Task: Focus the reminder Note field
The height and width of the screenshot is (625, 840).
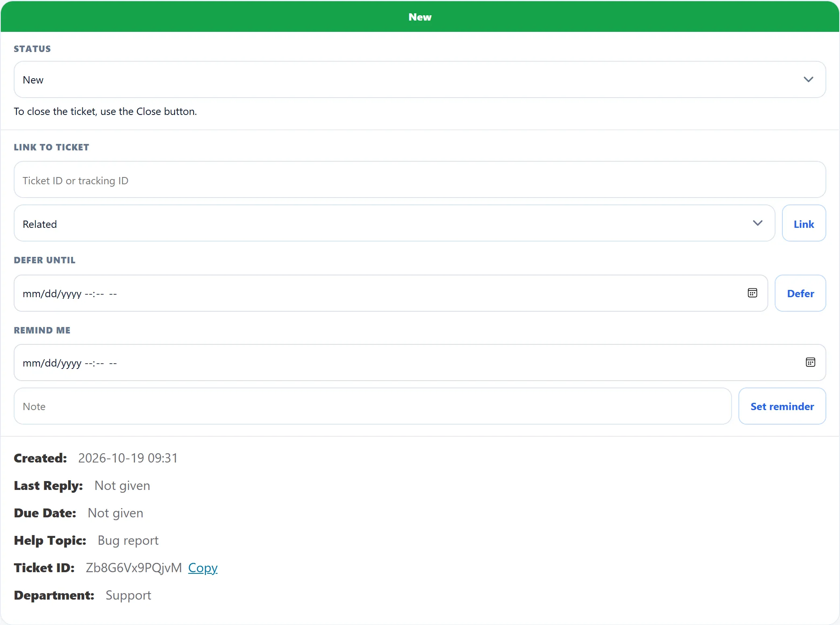Action: (372, 406)
